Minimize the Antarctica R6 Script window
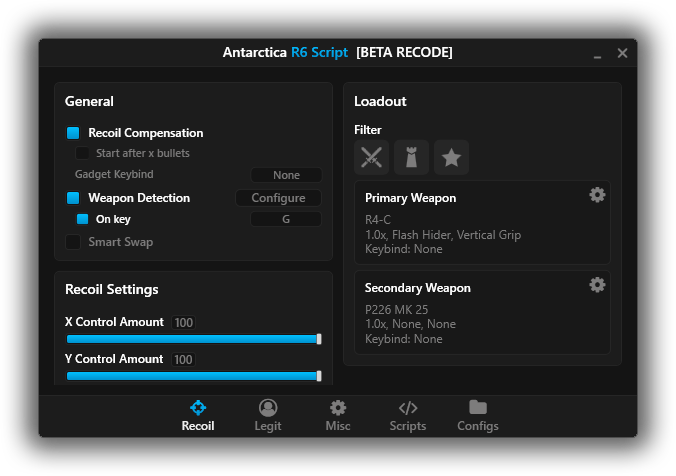676x476 pixels. [597, 53]
